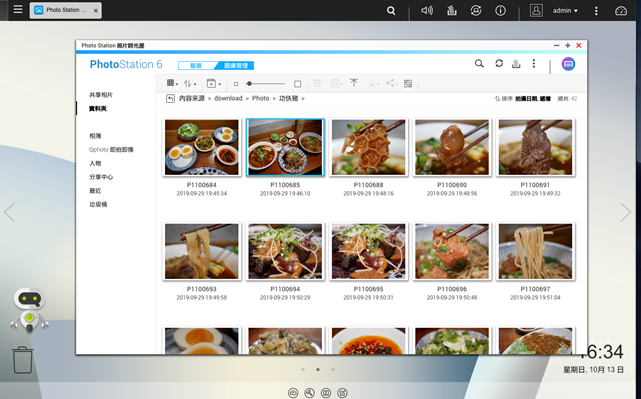Select photo thumbnail P1100688
The image size is (641, 399).
tap(368, 147)
